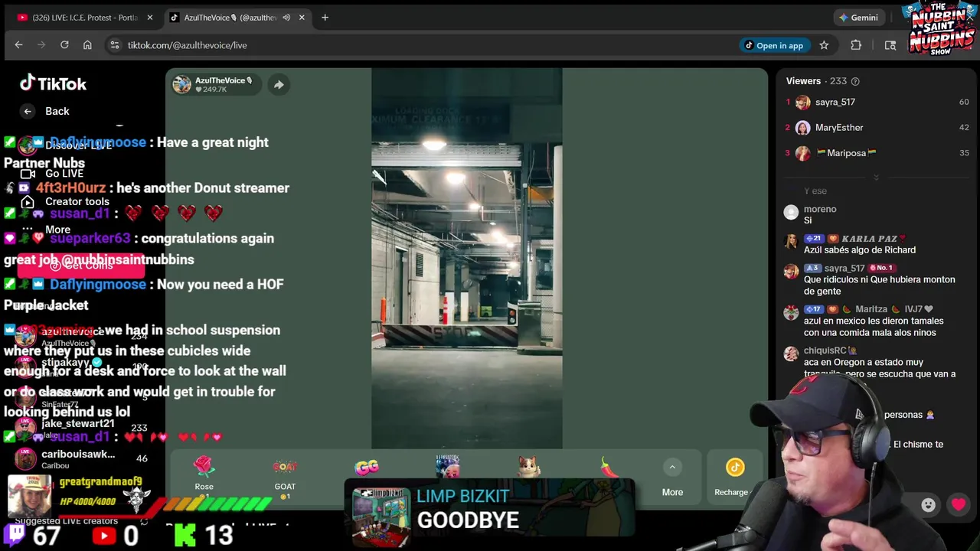Send the hamster cat gift icon
This screenshot has width=980, height=551.
(528, 467)
